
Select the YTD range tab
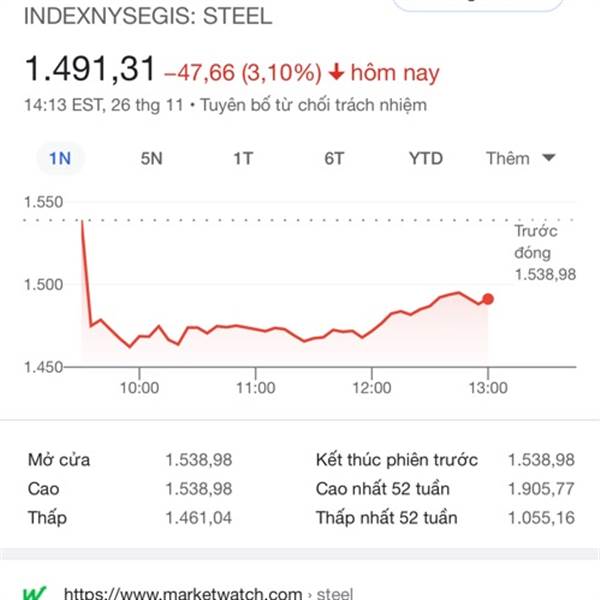tap(426, 158)
